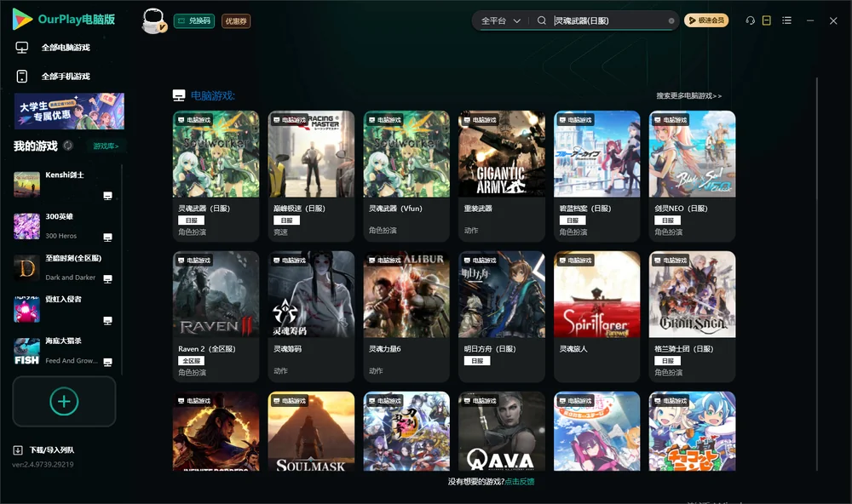Open the 优惠券 coupons button
Viewport: 852px width, 504px height.
[236, 20]
